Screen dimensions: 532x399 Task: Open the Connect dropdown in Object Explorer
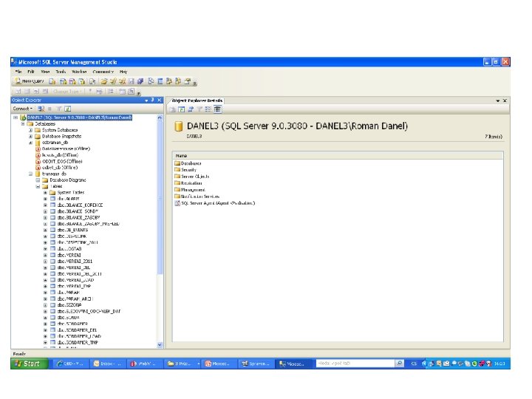(x=23, y=109)
